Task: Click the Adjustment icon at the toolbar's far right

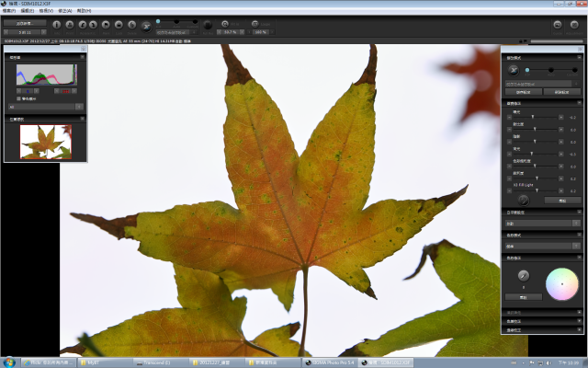Action: [x=574, y=25]
